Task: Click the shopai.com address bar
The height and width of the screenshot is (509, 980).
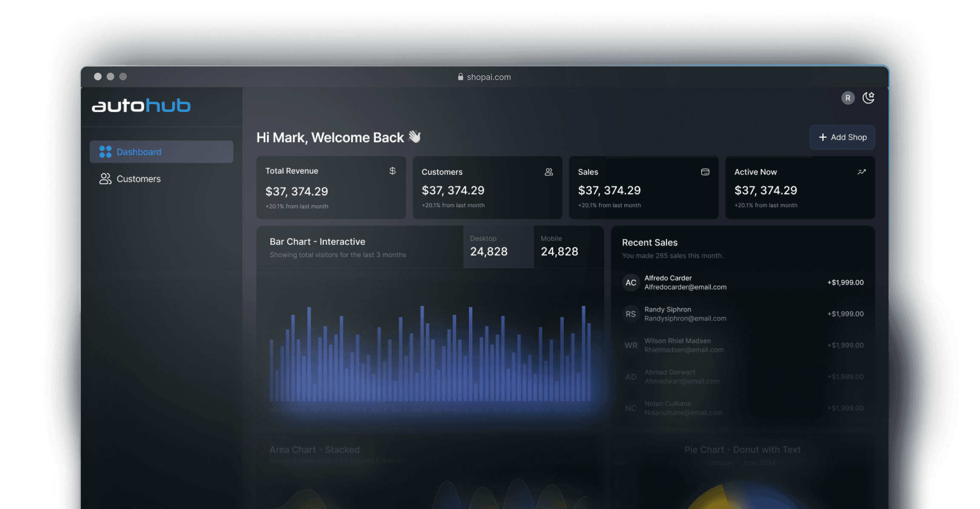Action: click(489, 77)
